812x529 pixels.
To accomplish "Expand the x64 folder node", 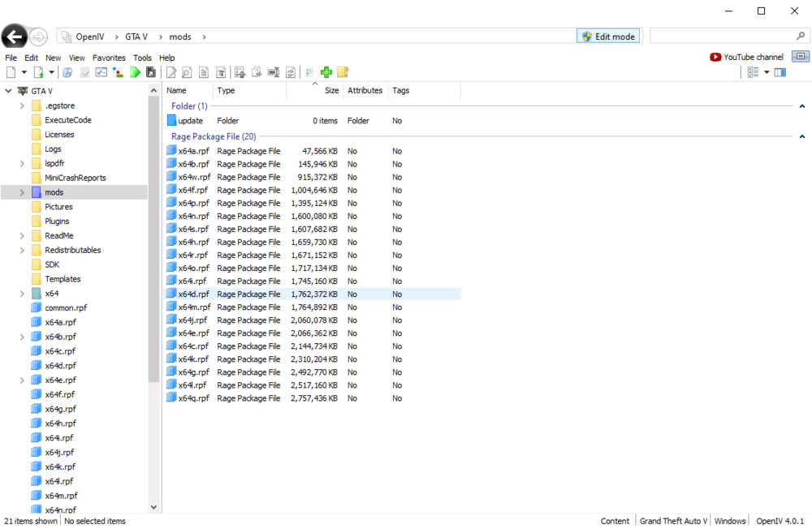I will point(22,294).
